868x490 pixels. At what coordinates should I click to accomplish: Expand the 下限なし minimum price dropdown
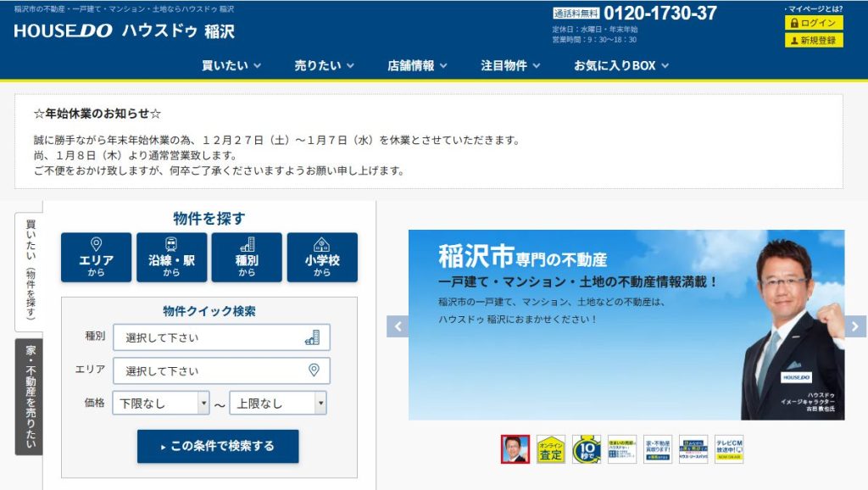pos(160,404)
